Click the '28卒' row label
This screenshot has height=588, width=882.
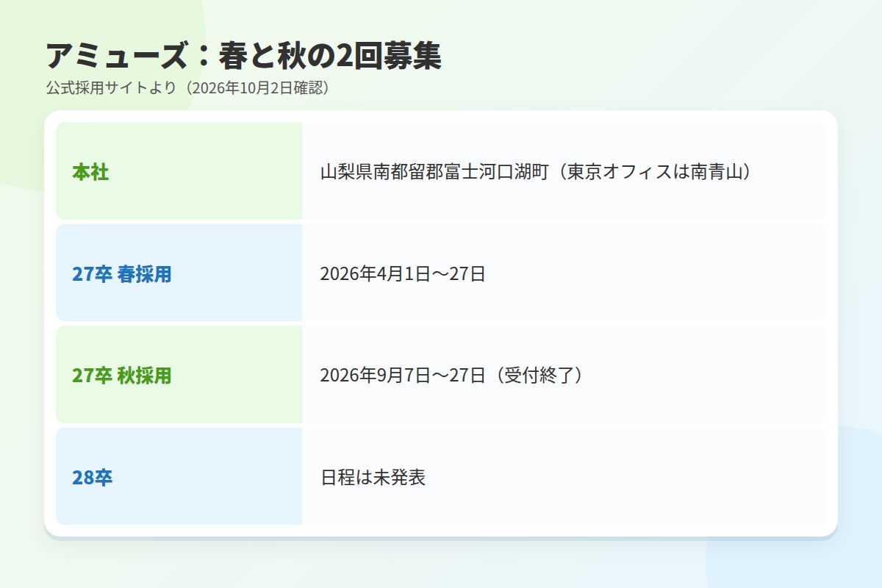pyautogui.click(x=93, y=478)
